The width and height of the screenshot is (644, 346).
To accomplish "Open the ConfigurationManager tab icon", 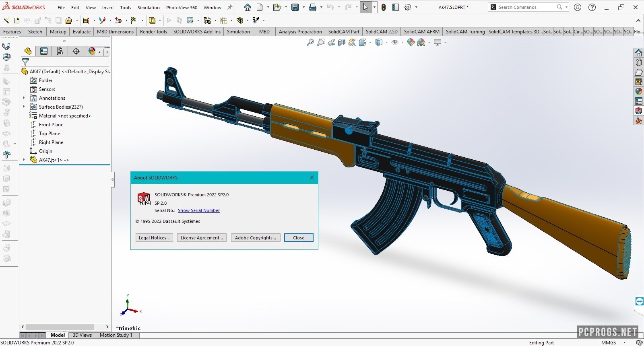I will click(x=60, y=51).
